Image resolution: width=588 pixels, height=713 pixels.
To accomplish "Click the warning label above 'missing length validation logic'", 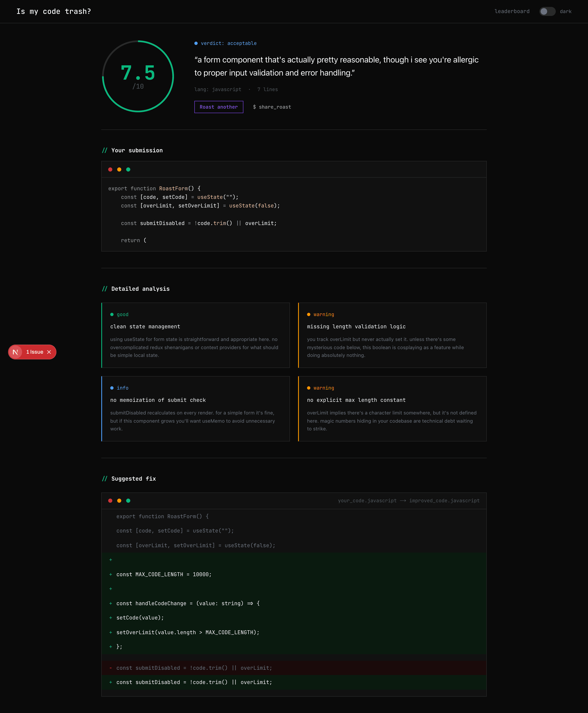I will pyautogui.click(x=320, y=315).
